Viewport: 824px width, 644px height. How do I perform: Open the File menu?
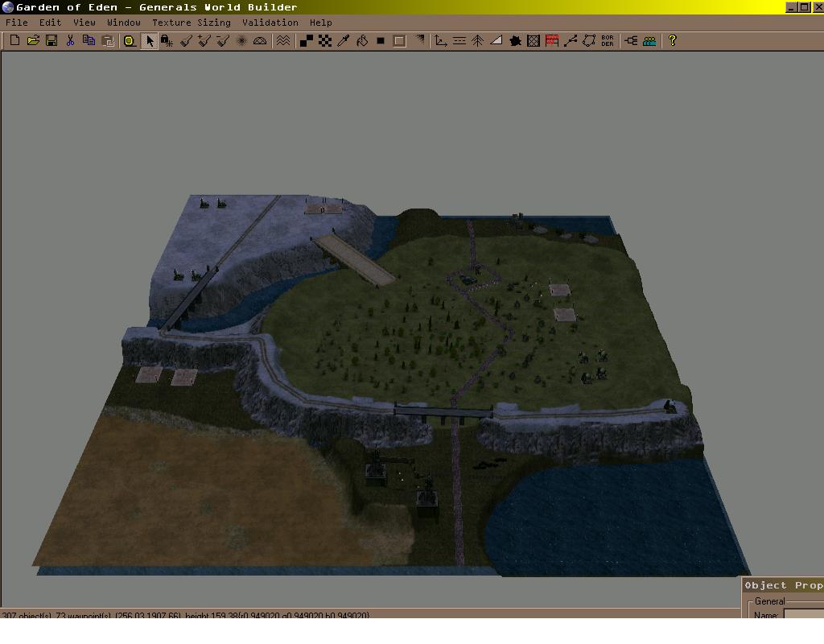coord(16,23)
